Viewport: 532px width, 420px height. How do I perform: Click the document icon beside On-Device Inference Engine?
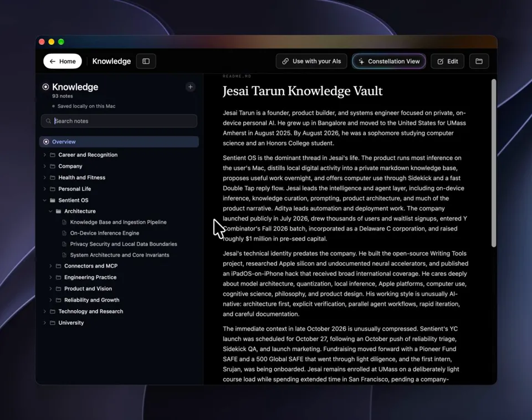[64, 233]
